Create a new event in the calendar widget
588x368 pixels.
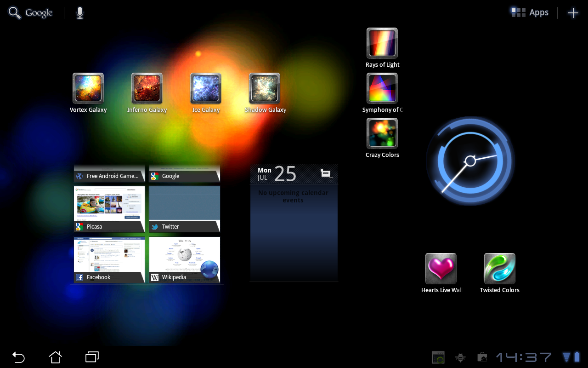click(326, 174)
